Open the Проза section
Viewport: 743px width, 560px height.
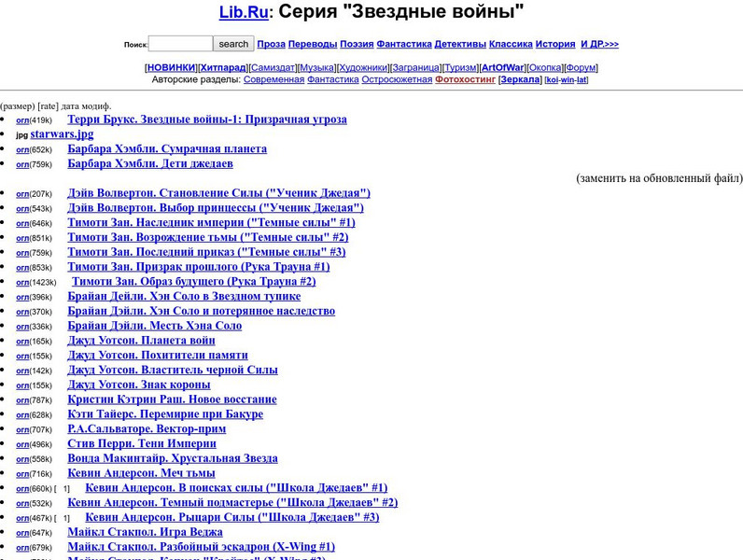[271, 44]
